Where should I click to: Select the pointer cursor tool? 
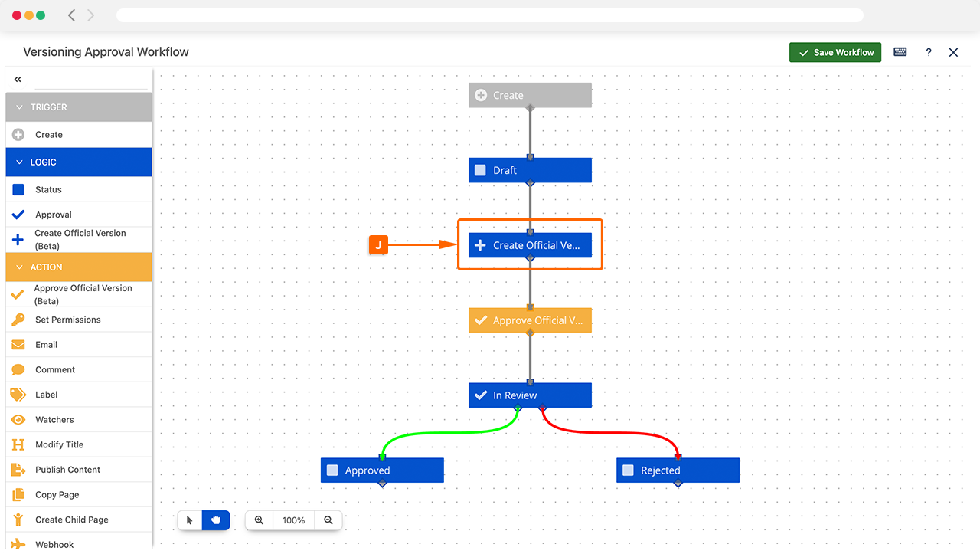(190, 520)
